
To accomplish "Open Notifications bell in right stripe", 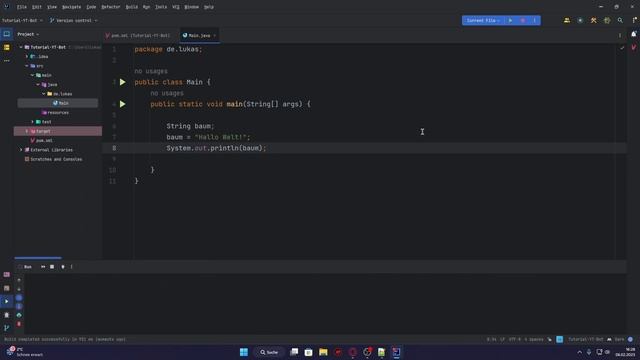I will click(x=633, y=34).
